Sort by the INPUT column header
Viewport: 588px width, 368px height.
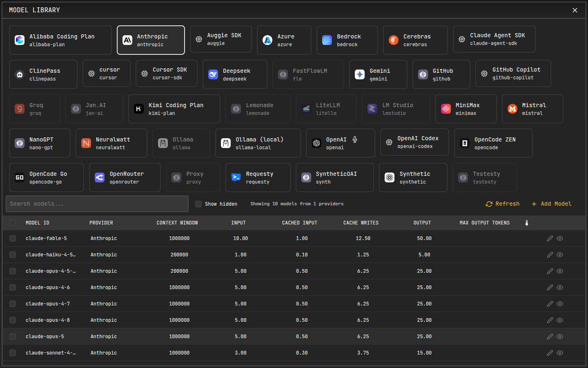click(238, 223)
